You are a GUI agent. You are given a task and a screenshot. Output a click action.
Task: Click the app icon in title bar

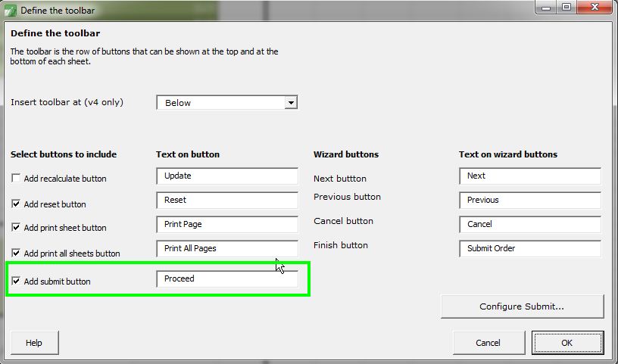pos(11,11)
